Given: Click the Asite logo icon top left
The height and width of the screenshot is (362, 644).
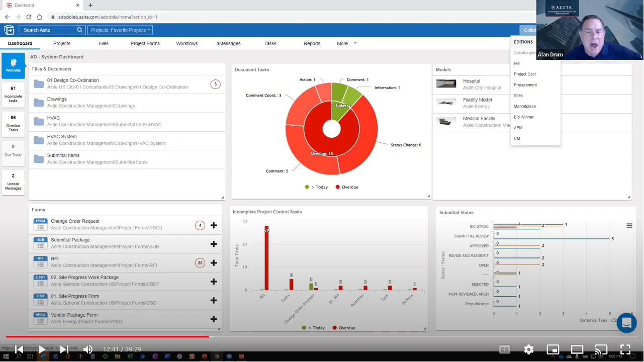Looking at the screenshot, I should coord(9,29).
